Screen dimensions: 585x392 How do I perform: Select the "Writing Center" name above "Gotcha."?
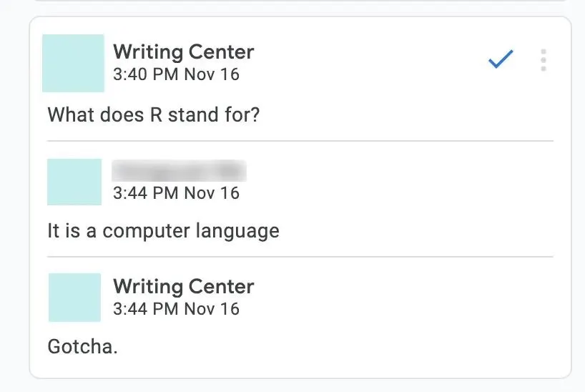click(183, 287)
